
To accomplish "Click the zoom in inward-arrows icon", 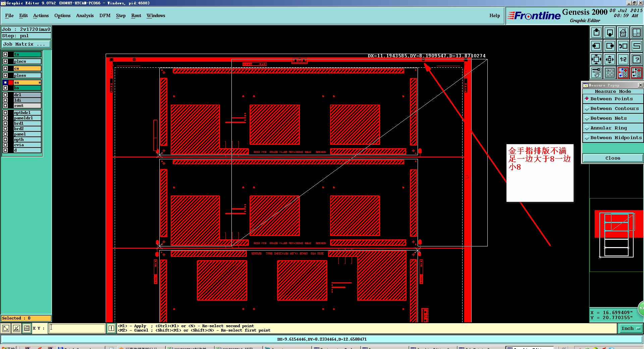I will click(596, 59).
